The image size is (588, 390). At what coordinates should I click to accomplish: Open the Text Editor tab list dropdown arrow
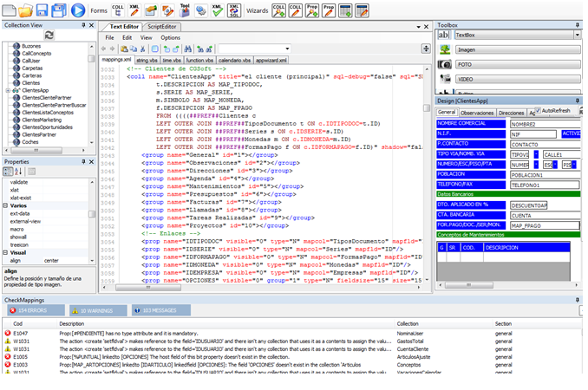419,27
